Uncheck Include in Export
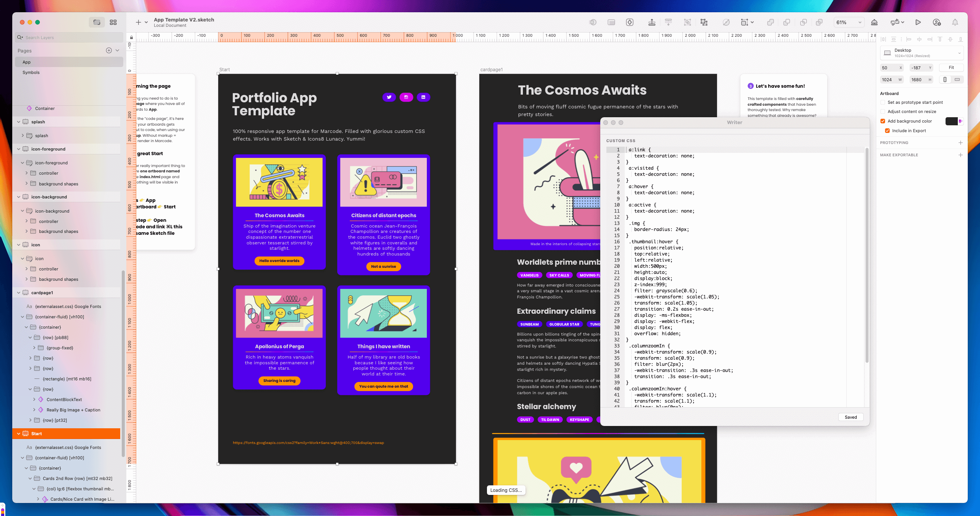 tap(887, 131)
